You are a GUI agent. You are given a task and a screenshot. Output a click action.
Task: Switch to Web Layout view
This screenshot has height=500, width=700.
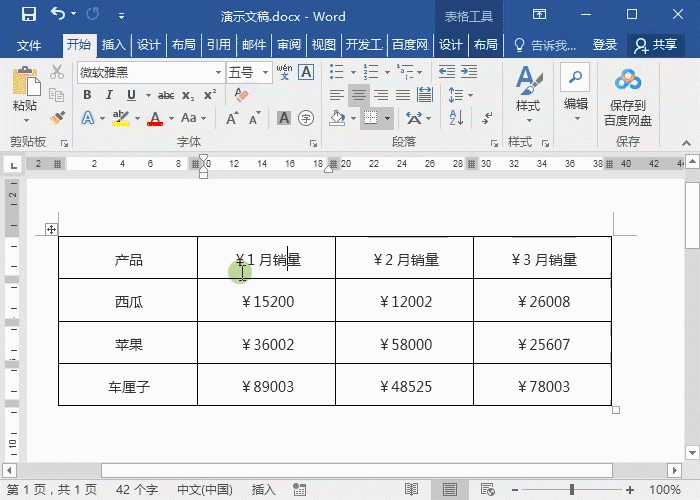click(488, 490)
